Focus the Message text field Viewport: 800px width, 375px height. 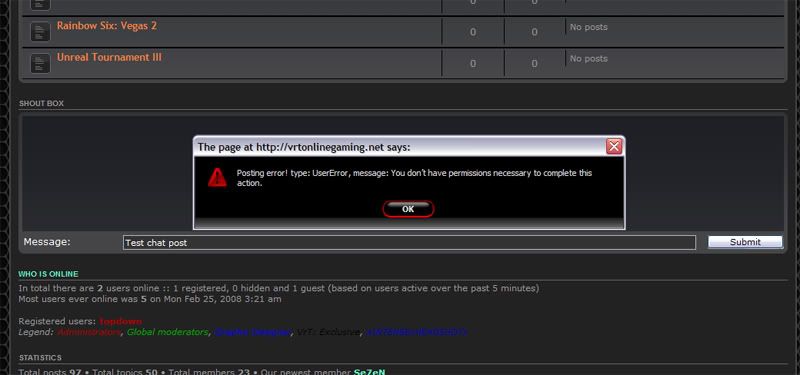409,242
